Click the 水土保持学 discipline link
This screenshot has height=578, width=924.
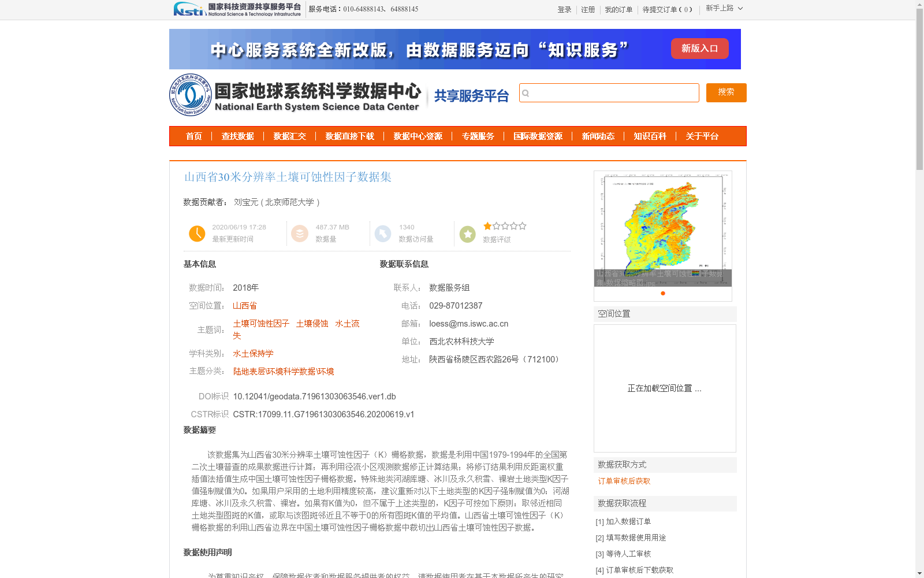pos(253,354)
